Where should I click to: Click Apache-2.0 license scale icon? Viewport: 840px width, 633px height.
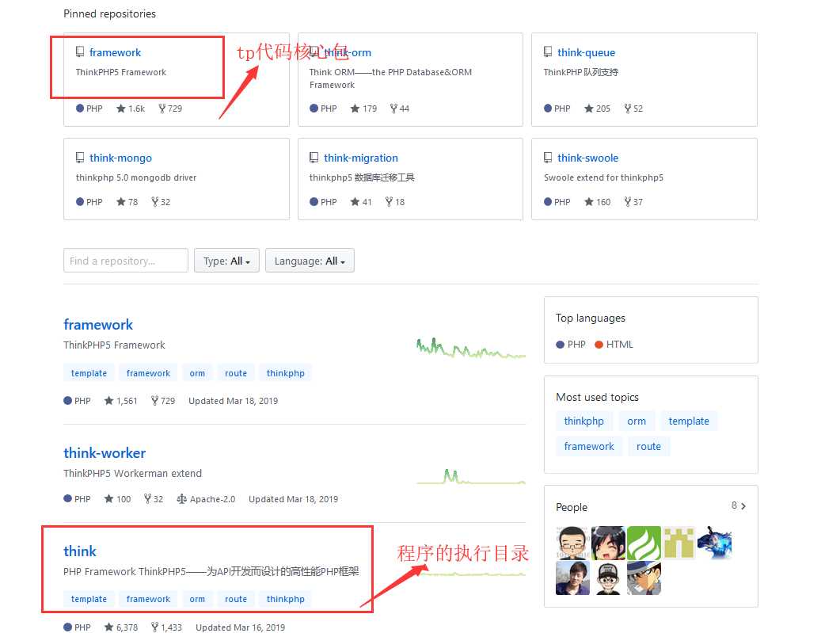(181, 499)
